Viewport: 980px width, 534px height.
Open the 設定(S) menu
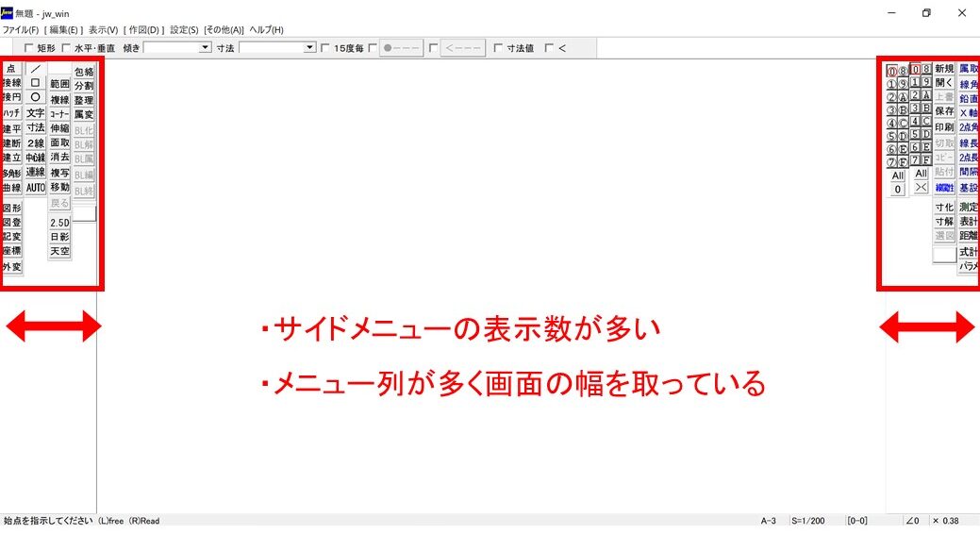[x=184, y=30]
